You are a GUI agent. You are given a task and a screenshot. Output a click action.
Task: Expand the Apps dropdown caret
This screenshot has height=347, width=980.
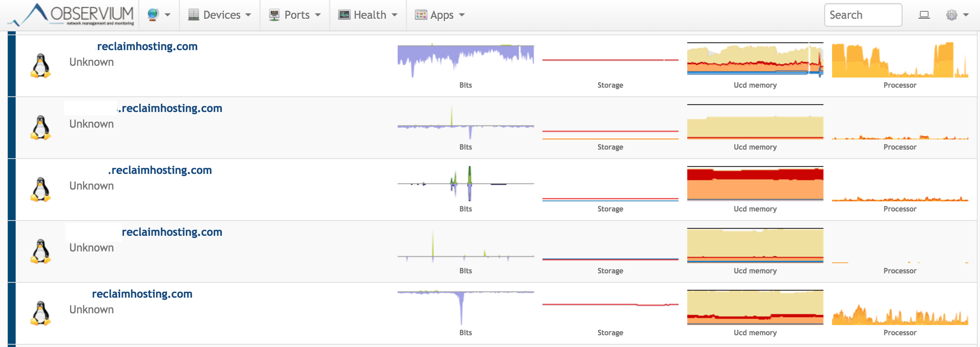pos(462,15)
